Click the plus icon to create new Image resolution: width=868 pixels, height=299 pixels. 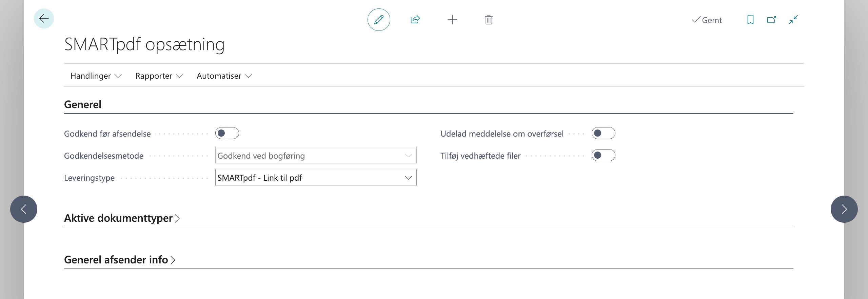(452, 20)
